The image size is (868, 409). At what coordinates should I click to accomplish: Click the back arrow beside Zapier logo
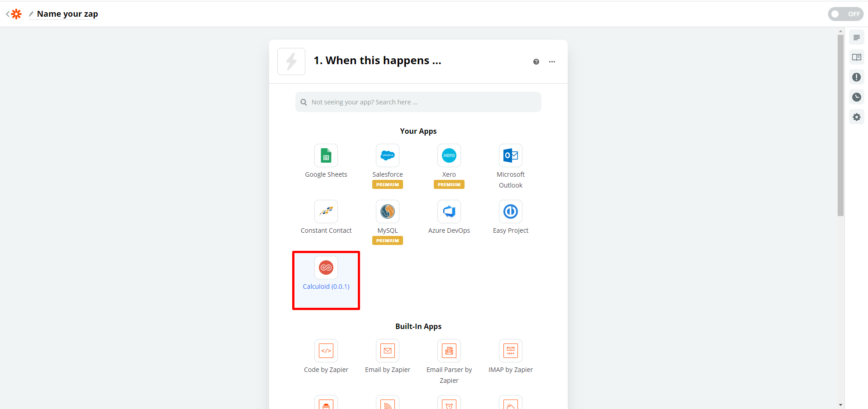tap(7, 14)
